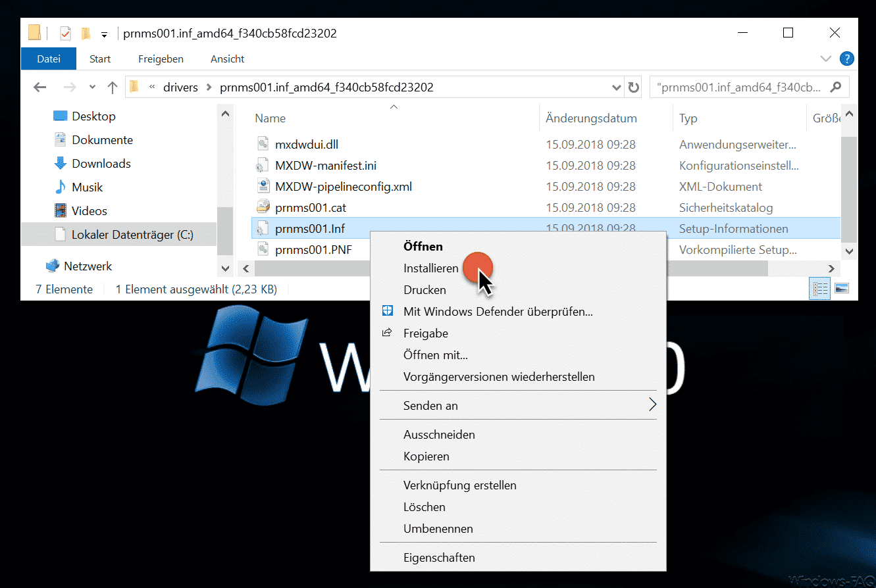This screenshot has height=588, width=876.
Task: Sort by Änderungsdatum column header
Action: 592,118
